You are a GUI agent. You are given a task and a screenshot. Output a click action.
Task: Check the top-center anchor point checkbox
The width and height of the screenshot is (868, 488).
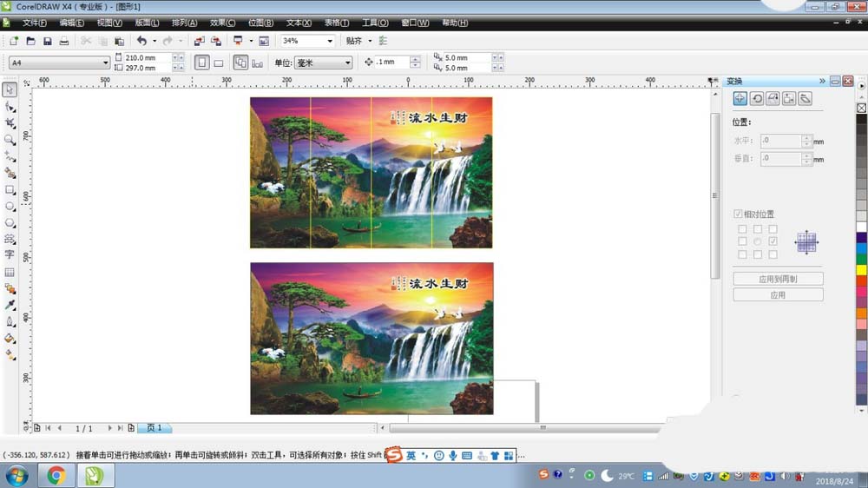(x=757, y=228)
